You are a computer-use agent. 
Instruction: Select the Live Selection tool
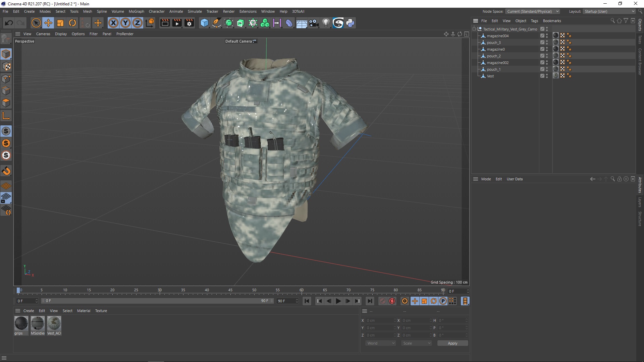click(x=36, y=23)
